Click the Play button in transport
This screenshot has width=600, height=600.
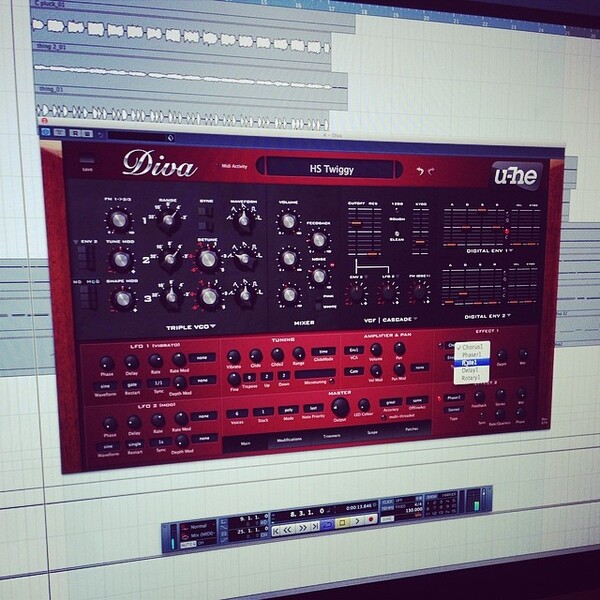coord(356,521)
